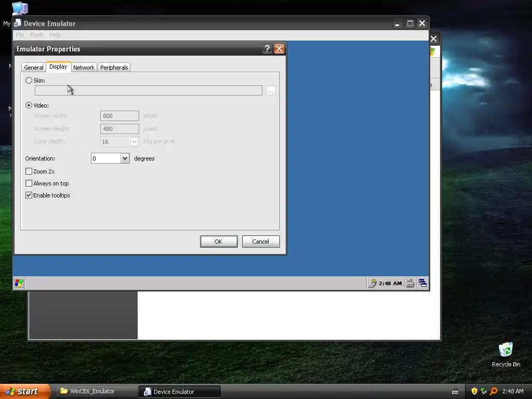Open the Recycle Bin desktop icon

(506, 354)
